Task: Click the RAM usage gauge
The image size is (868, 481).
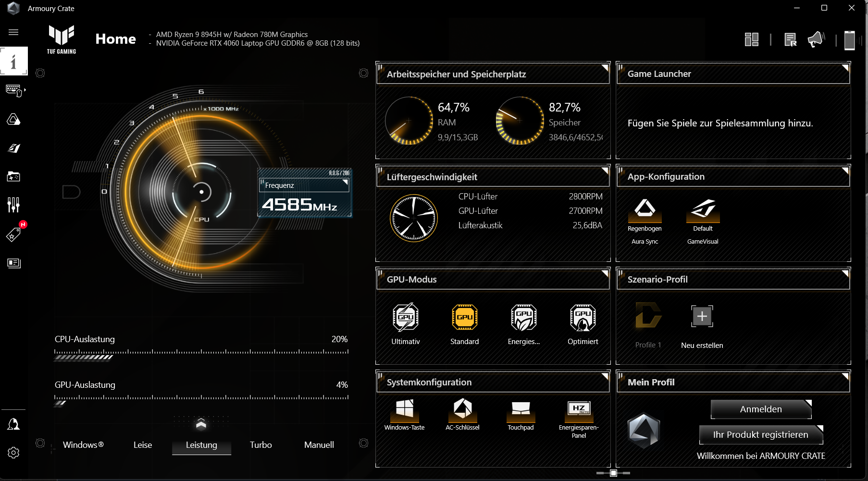Action: point(409,121)
